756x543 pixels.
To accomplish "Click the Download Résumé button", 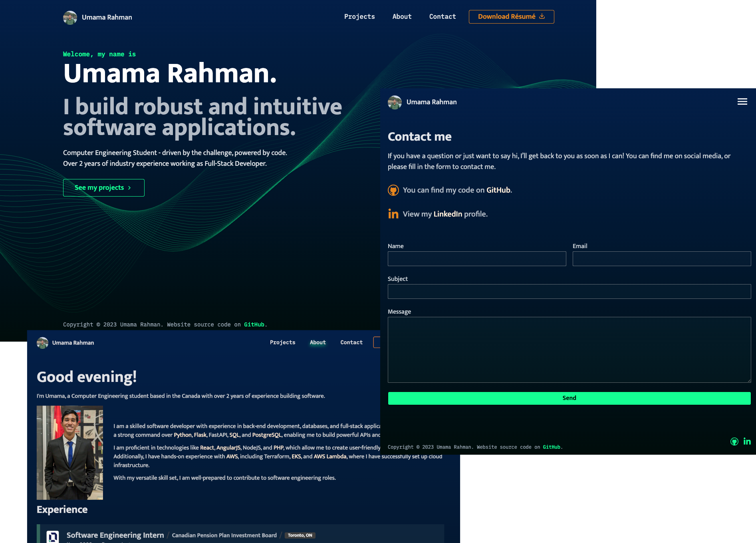I will [511, 17].
